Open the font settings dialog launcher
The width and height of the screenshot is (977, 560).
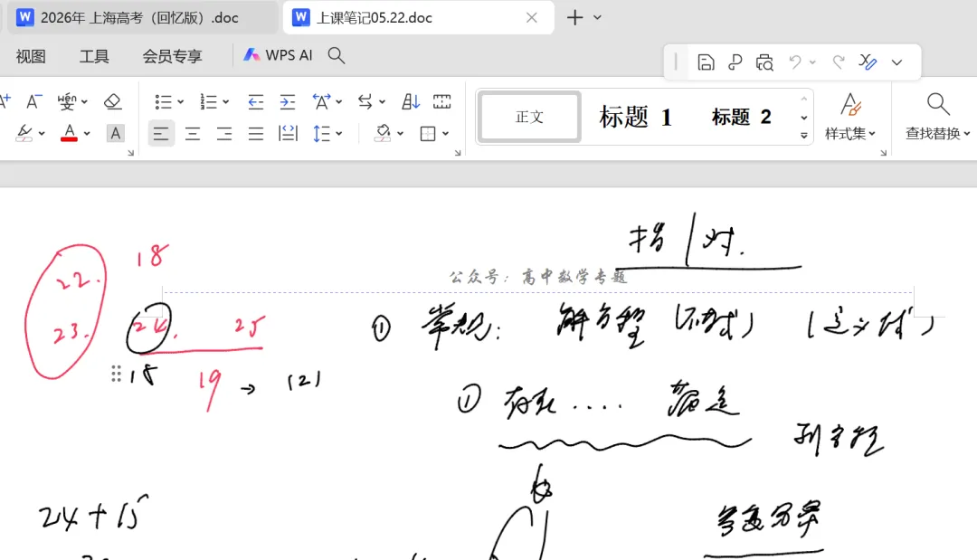point(131,153)
